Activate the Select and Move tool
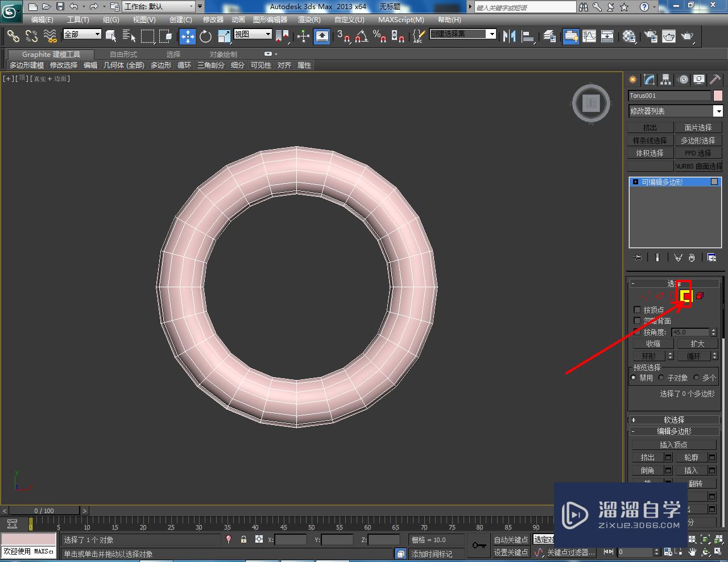Image resolution: width=728 pixels, height=562 pixels. [x=187, y=36]
